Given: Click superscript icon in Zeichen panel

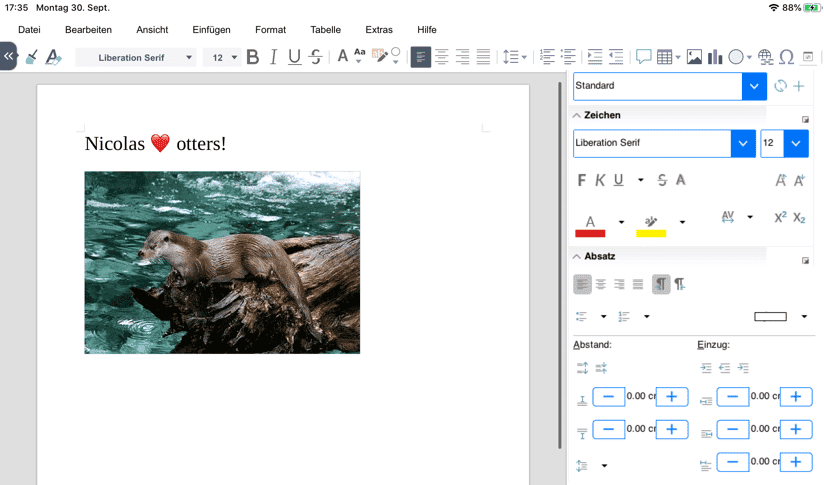Looking at the screenshot, I should [780, 217].
